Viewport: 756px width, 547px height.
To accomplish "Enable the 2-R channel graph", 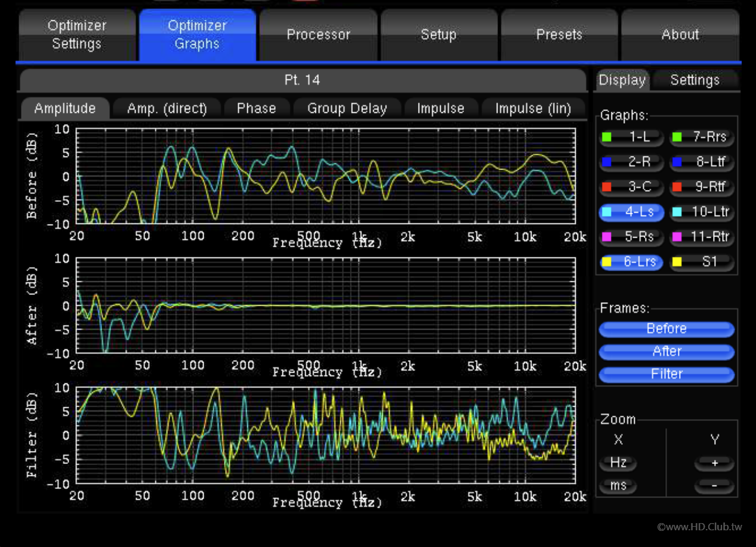I will (x=631, y=162).
